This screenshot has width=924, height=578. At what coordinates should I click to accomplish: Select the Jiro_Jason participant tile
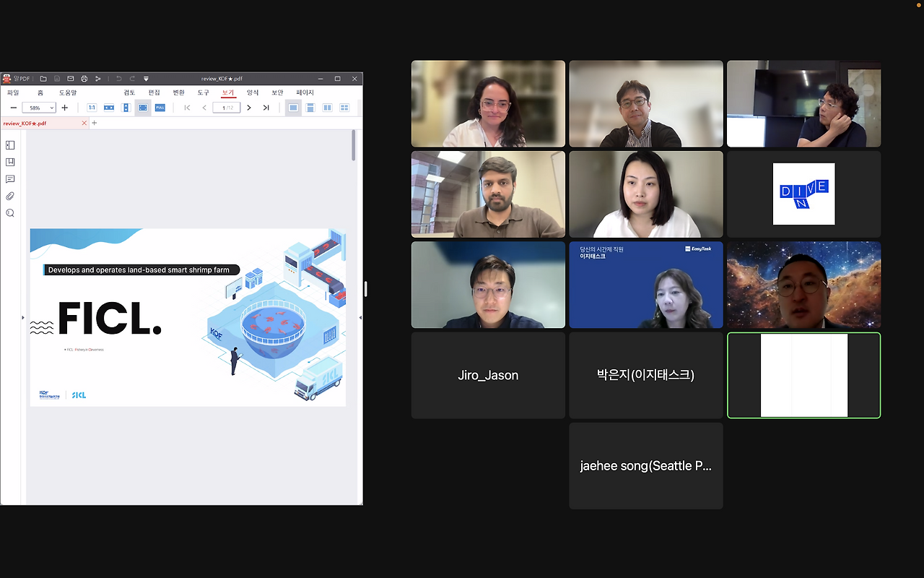coord(488,375)
